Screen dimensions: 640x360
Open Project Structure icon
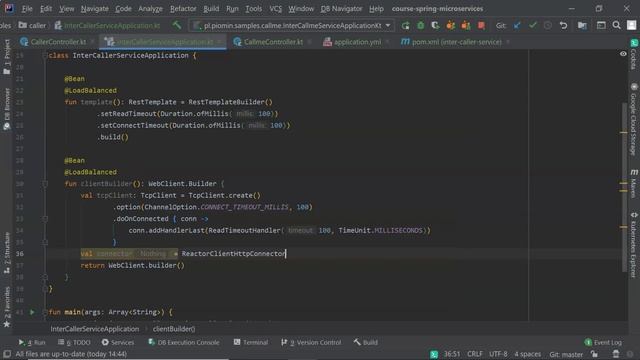coord(582,26)
